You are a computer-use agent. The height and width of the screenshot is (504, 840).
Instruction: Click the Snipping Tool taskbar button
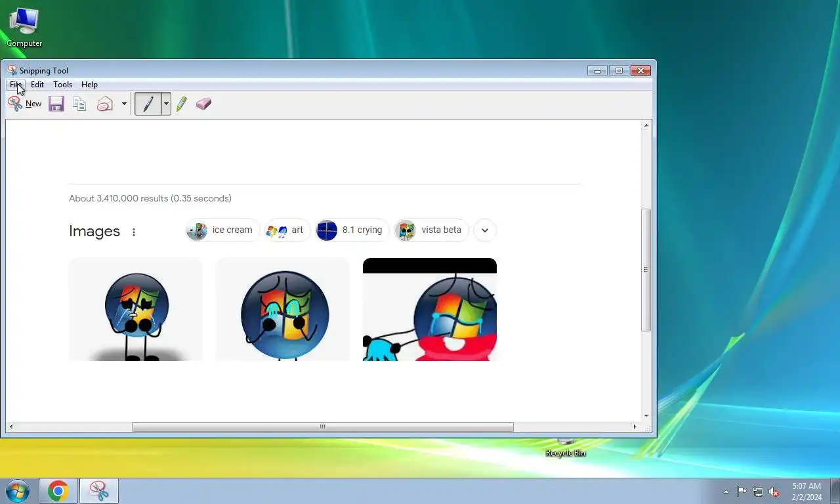(99, 491)
